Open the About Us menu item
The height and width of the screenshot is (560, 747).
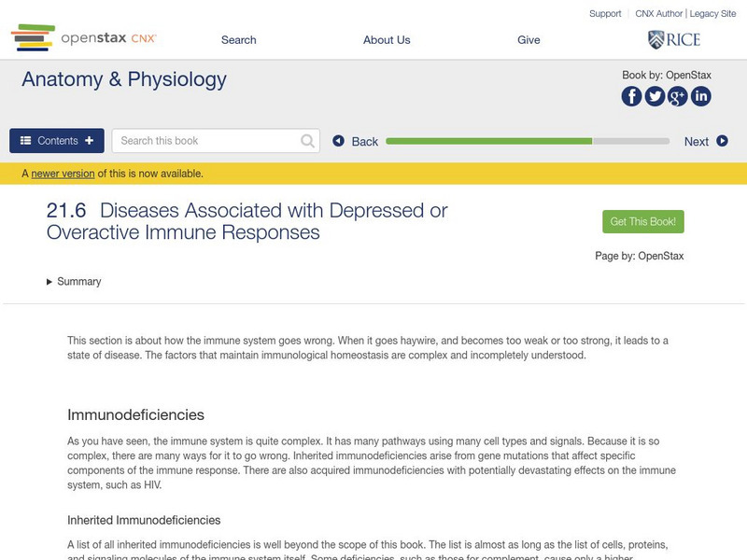[387, 40]
